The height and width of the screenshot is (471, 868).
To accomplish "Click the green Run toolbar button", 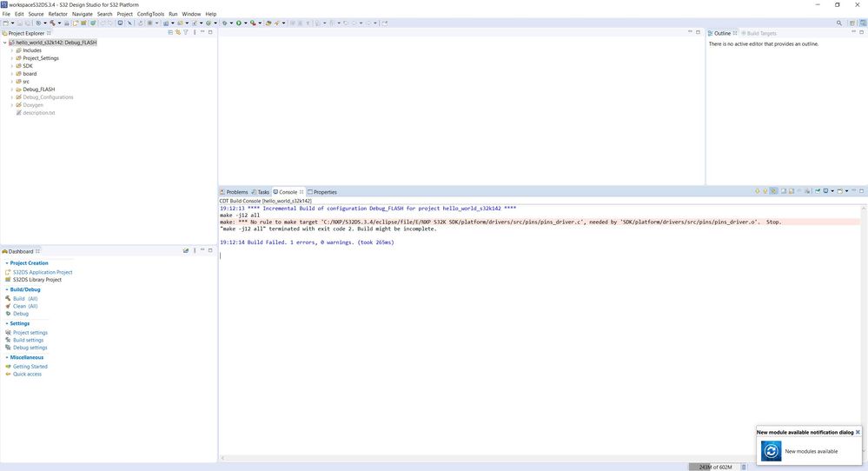I will pyautogui.click(x=239, y=23).
